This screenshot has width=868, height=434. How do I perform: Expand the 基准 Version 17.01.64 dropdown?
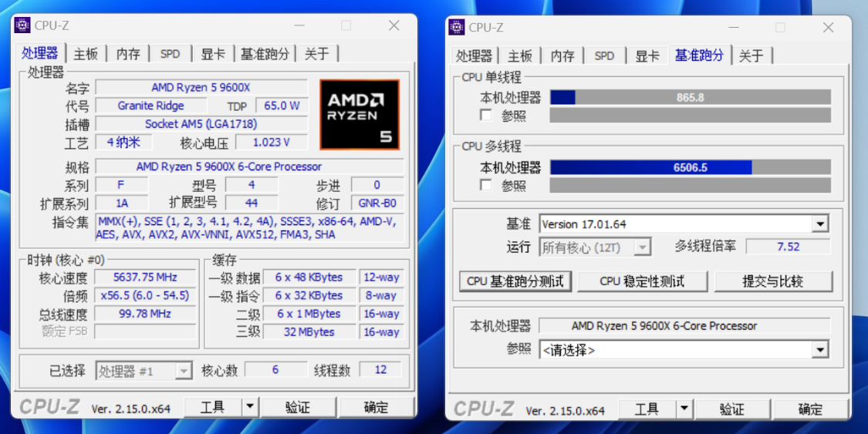coord(820,224)
